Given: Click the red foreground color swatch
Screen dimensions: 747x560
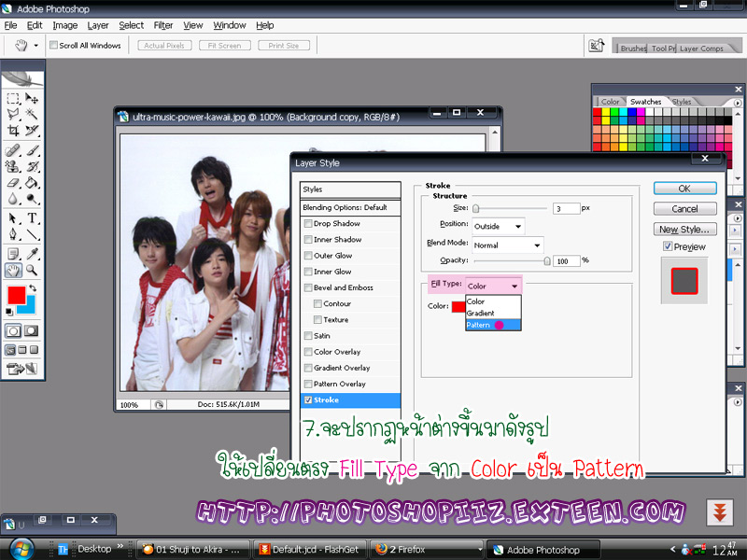Looking at the screenshot, I should click(16, 295).
